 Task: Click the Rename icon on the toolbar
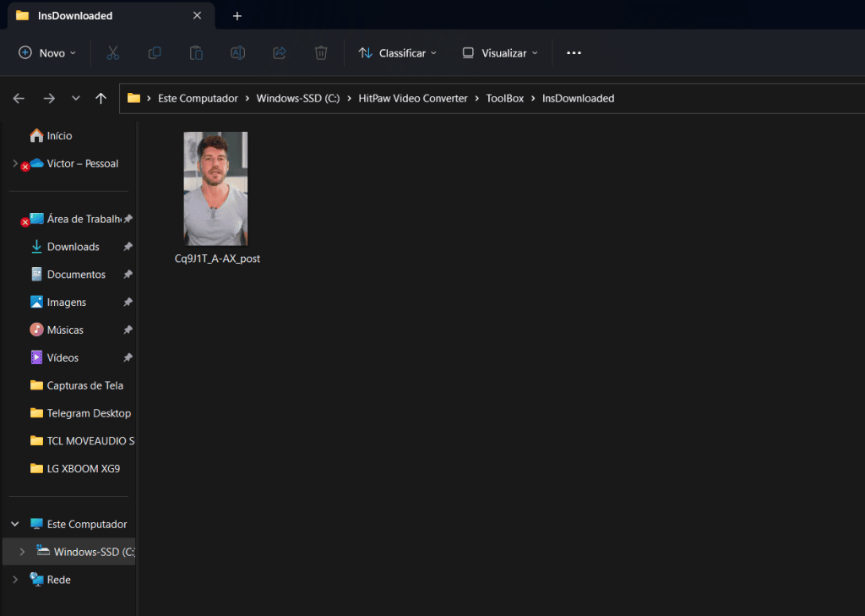(x=237, y=52)
